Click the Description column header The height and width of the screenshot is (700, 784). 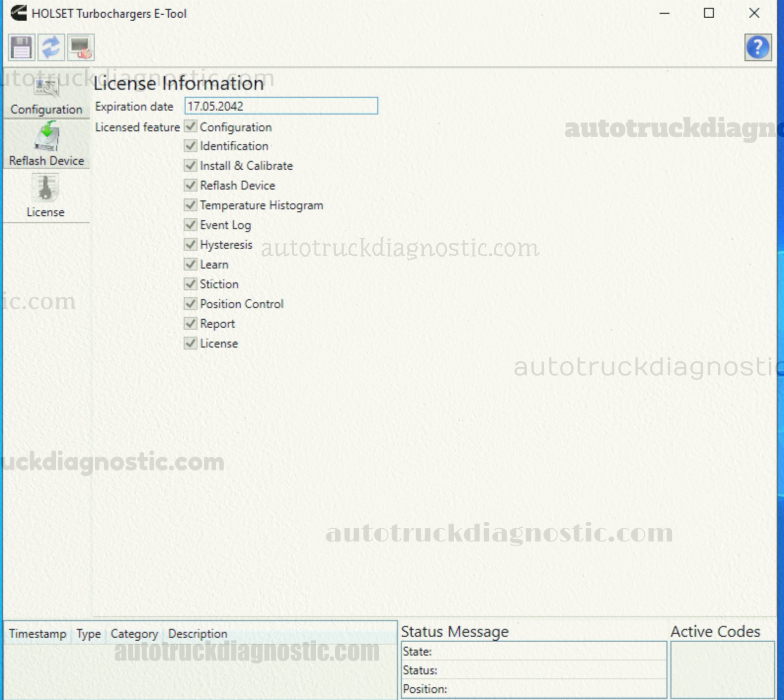[x=197, y=633]
